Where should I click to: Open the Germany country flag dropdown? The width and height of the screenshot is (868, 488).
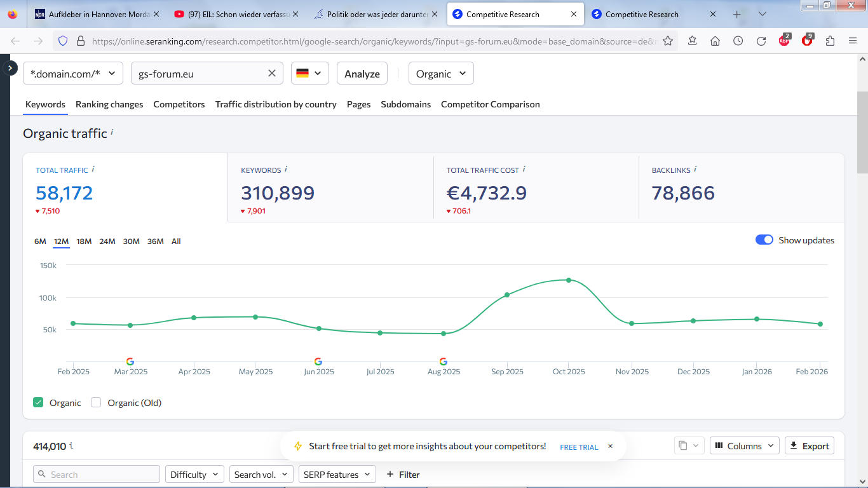[309, 74]
